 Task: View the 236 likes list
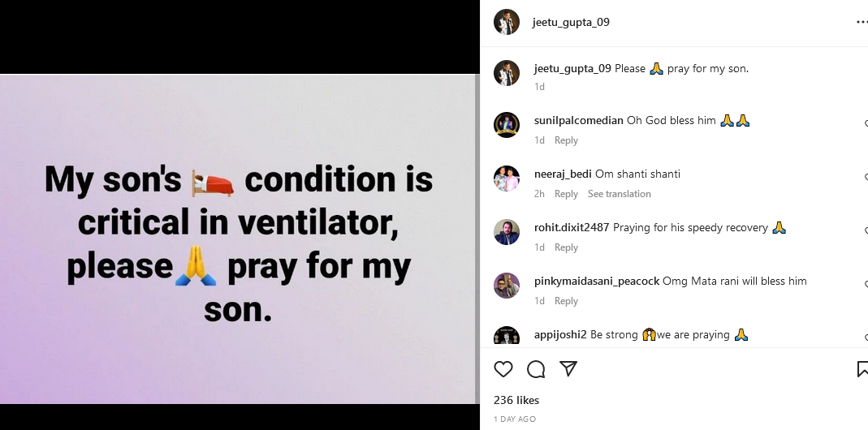point(516,400)
